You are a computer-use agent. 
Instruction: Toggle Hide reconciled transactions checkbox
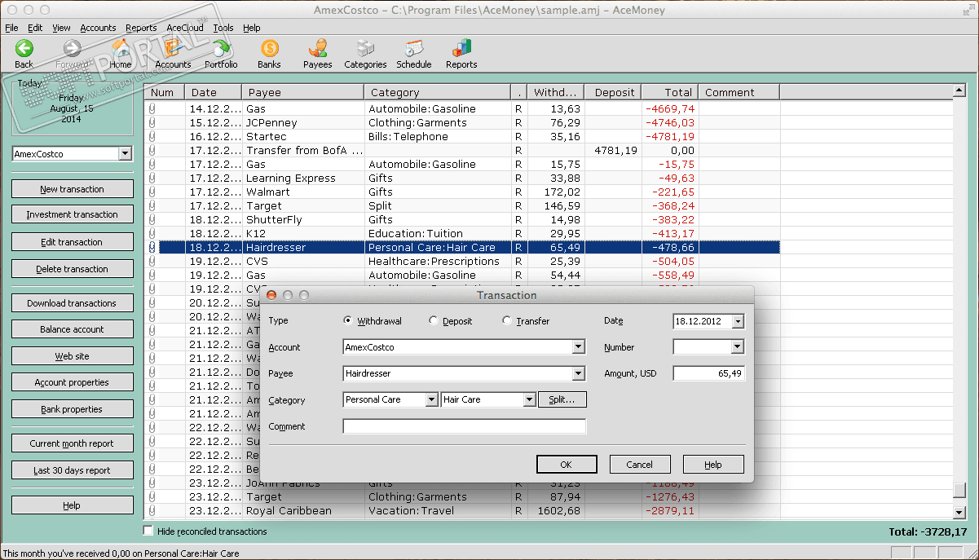pos(148,531)
